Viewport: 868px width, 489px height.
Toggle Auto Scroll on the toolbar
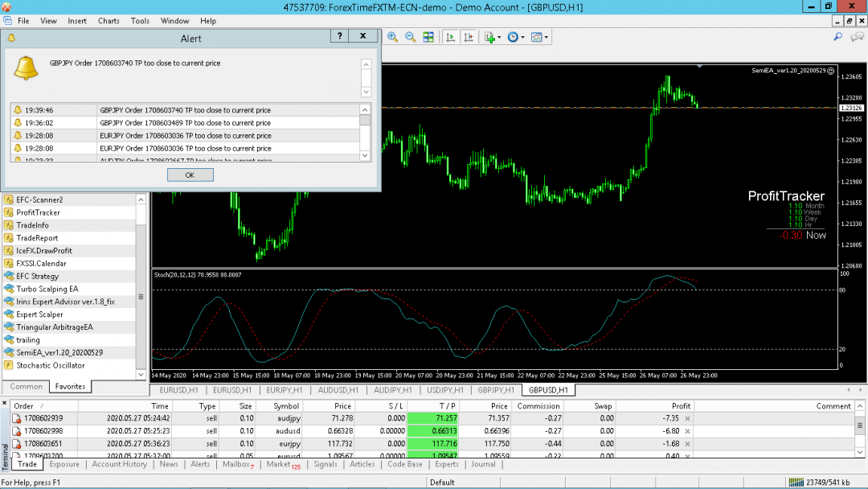(448, 37)
